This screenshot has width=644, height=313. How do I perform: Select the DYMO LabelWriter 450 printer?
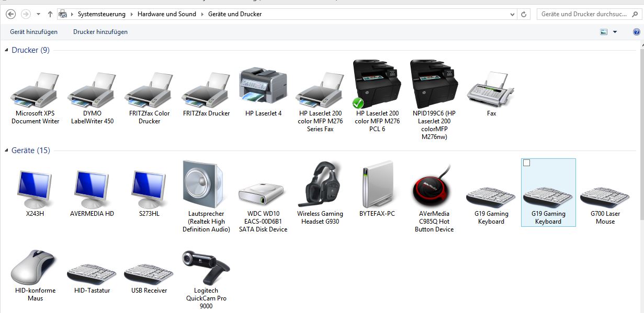point(92,98)
